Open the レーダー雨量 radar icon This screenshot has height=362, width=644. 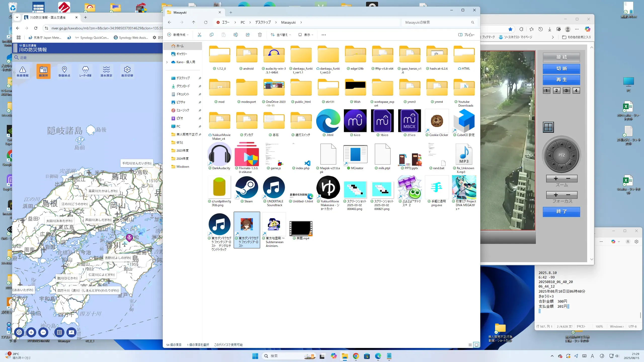[85, 71]
